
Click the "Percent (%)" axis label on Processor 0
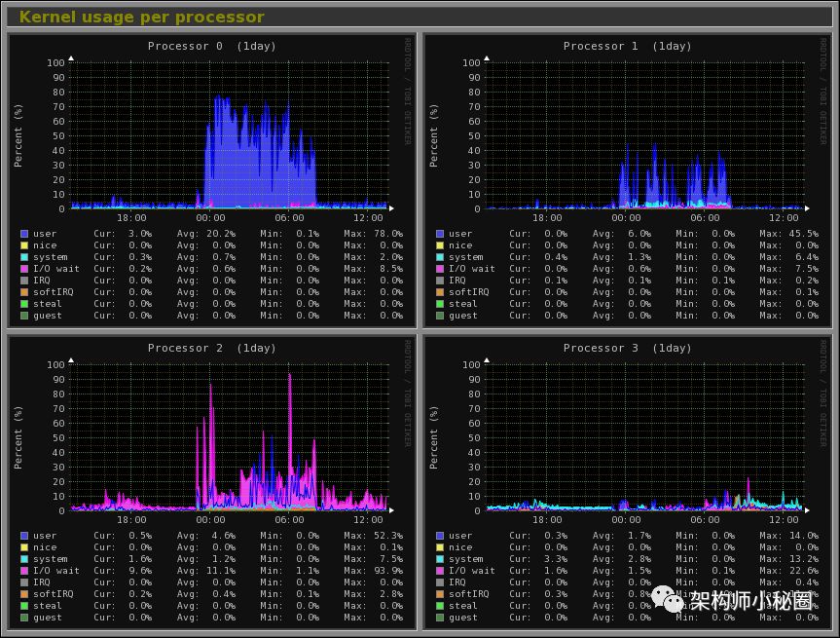(x=18, y=136)
